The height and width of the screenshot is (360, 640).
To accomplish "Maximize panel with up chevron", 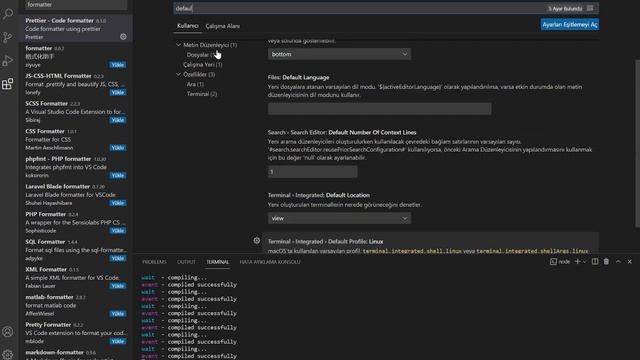I will tap(618, 262).
